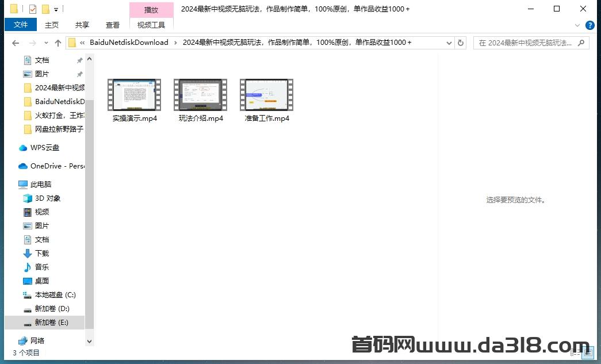
Task: Click the properties quick access toolbar icon
Action: click(33, 9)
